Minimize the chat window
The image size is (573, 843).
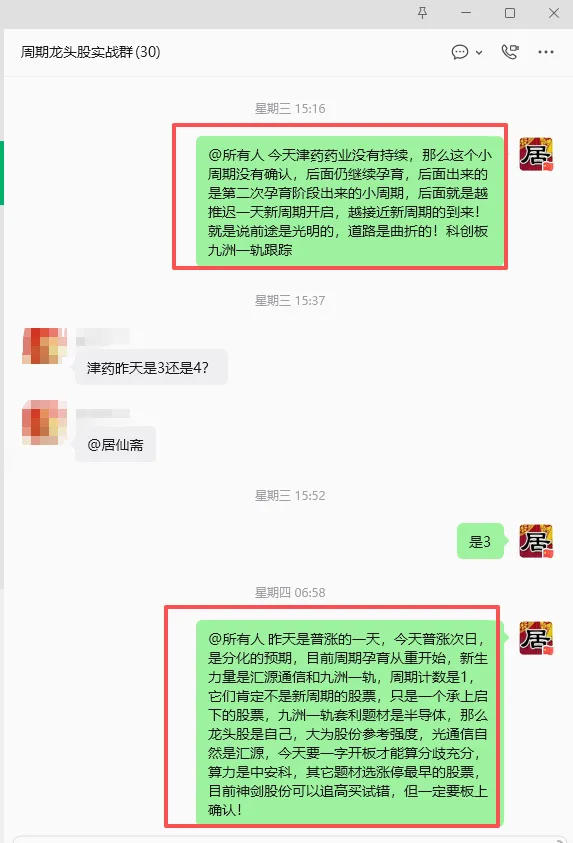click(x=466, y=13)
